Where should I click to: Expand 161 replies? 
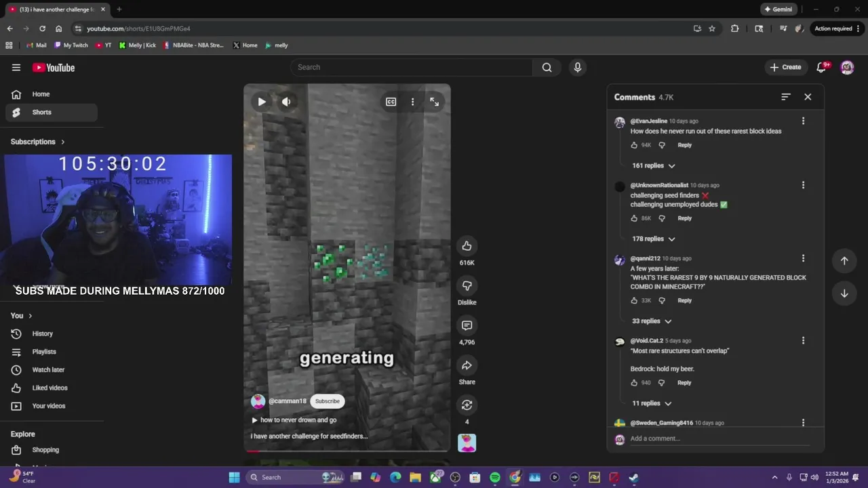pyautogui.click(x=654, y=165)
